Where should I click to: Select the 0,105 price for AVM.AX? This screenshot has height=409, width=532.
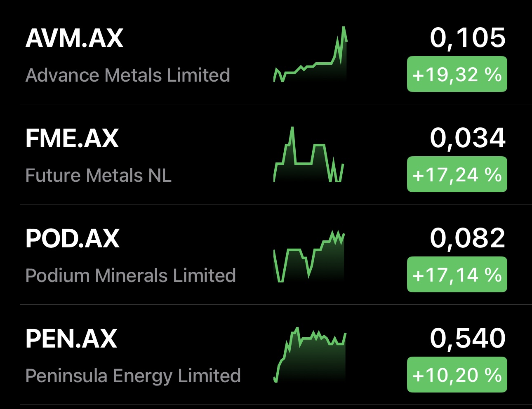(x=467, y=38)
